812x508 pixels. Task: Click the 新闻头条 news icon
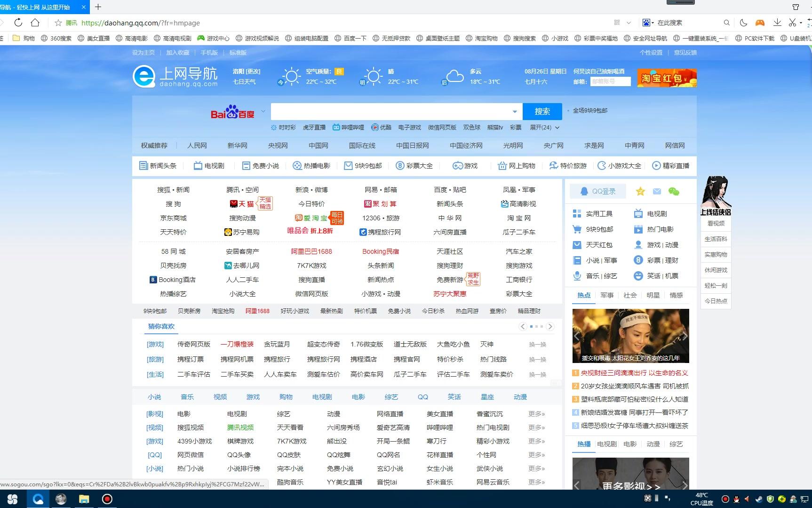[143, 166]
